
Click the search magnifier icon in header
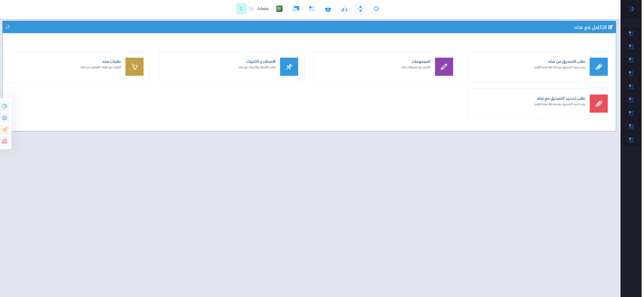tap(376, 9)
